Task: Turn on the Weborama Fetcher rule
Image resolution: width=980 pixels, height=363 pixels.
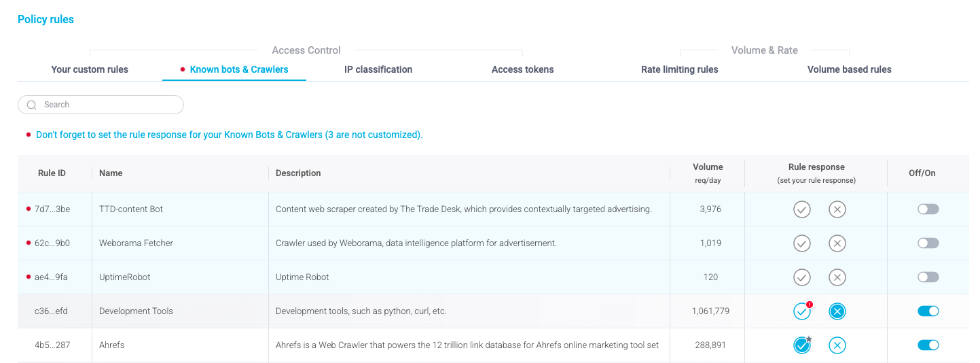Action: 928,243
